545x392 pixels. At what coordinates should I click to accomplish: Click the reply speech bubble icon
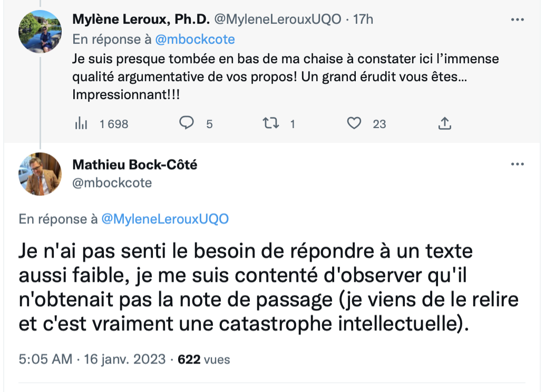(x=187, y=123)
